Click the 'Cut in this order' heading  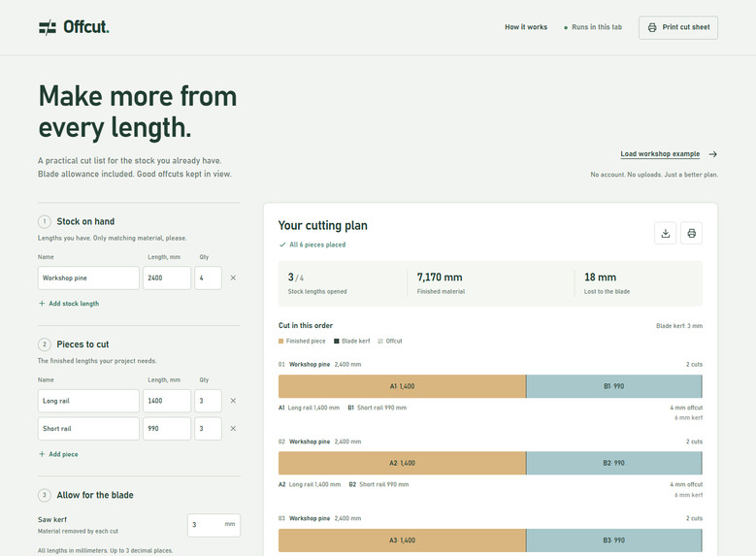(305, 325)
